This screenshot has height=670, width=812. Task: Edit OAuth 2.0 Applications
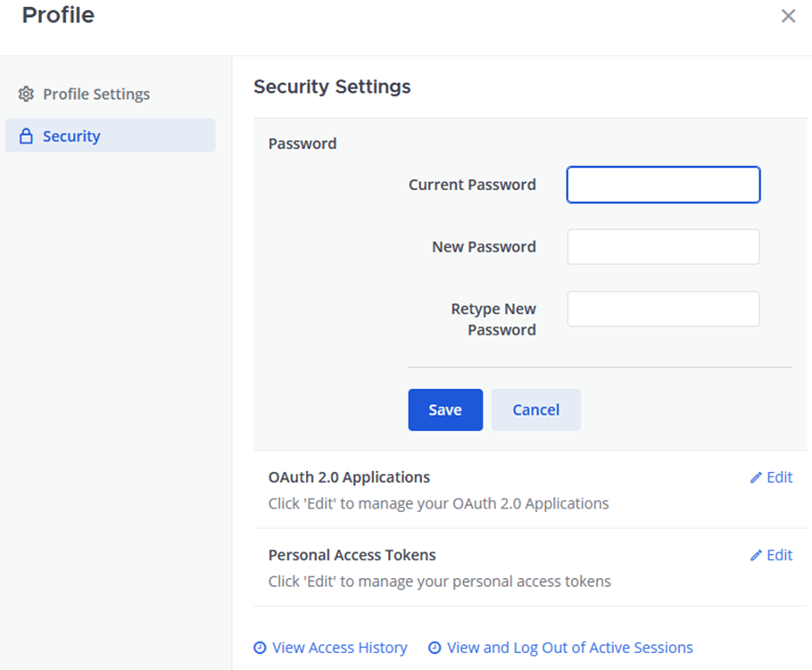point(779,477)
